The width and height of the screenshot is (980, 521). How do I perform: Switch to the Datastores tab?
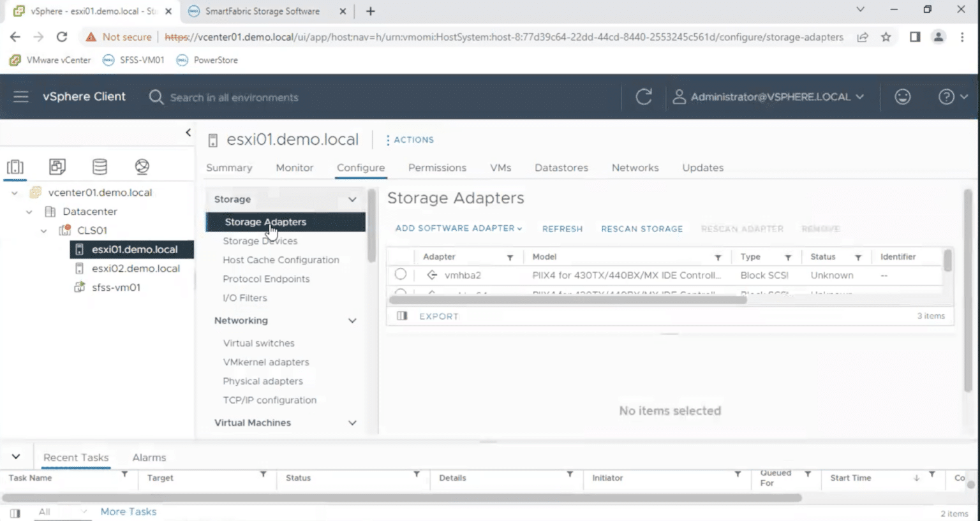click(561, 168)
